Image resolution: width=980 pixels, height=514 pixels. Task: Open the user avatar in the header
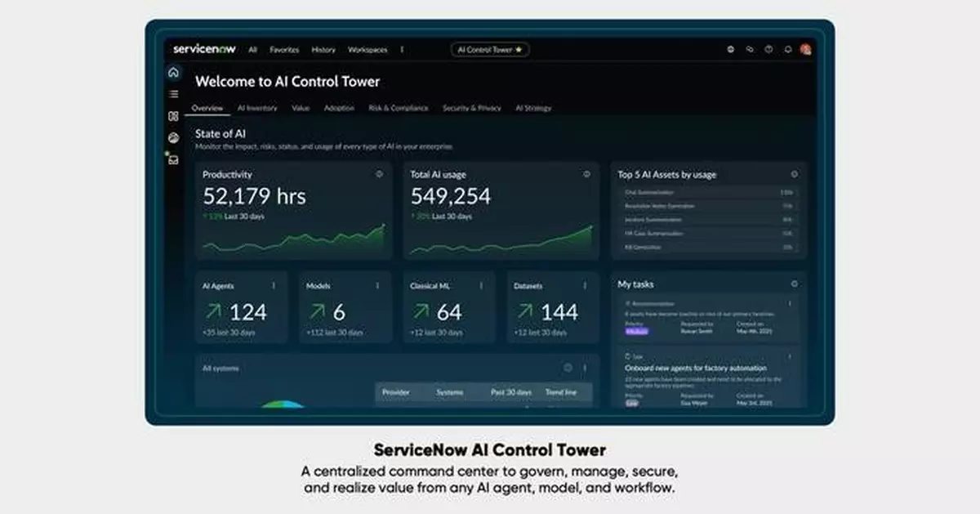tap(806, 50)
